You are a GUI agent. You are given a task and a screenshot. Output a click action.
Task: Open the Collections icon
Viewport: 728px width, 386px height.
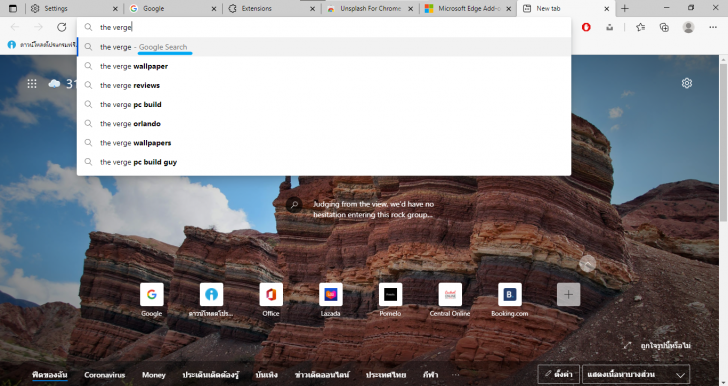pyautogui.click(x=664, y=27)
